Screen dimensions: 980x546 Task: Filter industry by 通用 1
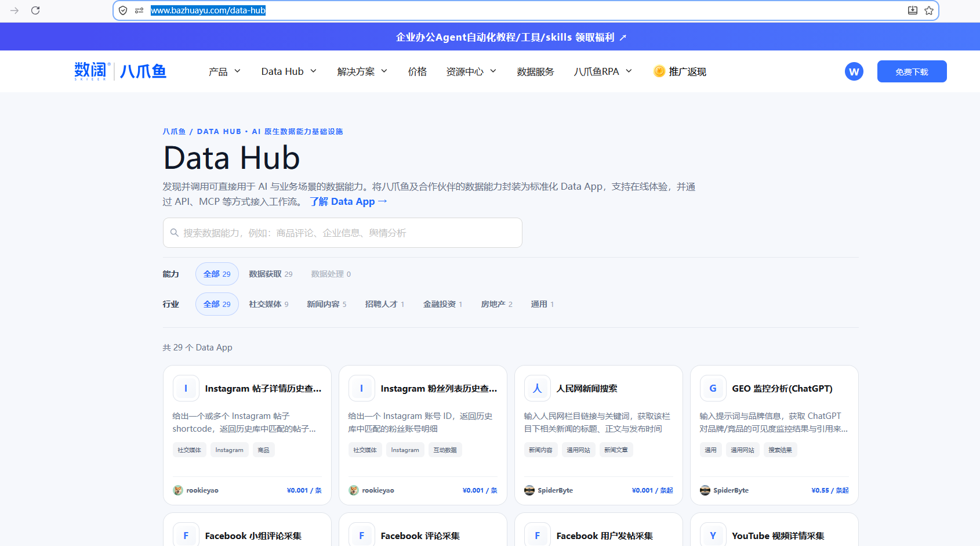point(542,304)
